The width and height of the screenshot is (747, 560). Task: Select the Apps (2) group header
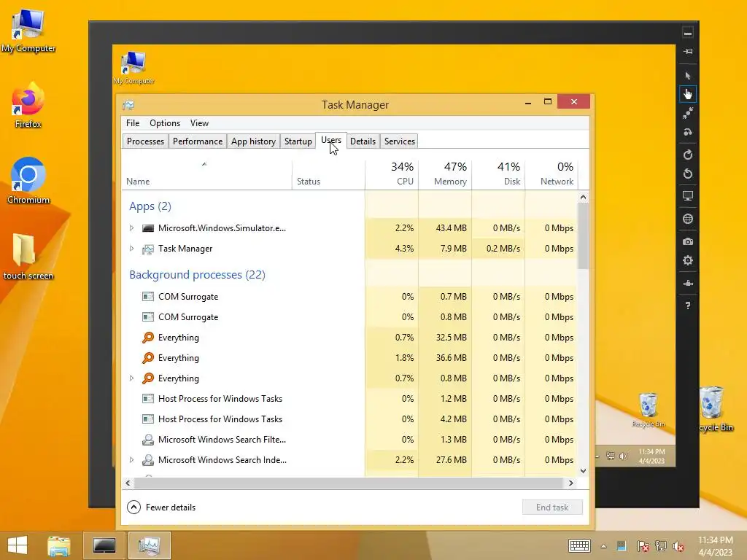tap(150, 206)
